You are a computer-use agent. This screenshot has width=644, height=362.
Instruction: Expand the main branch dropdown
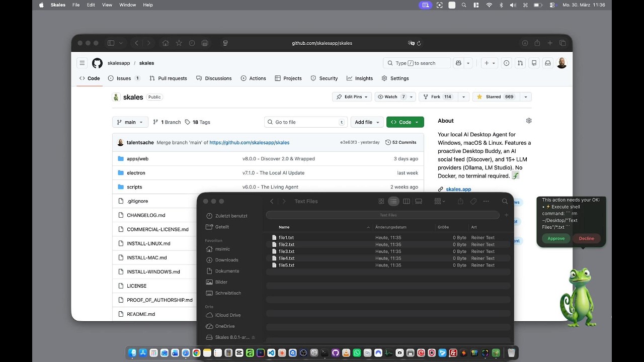[130, 122]
